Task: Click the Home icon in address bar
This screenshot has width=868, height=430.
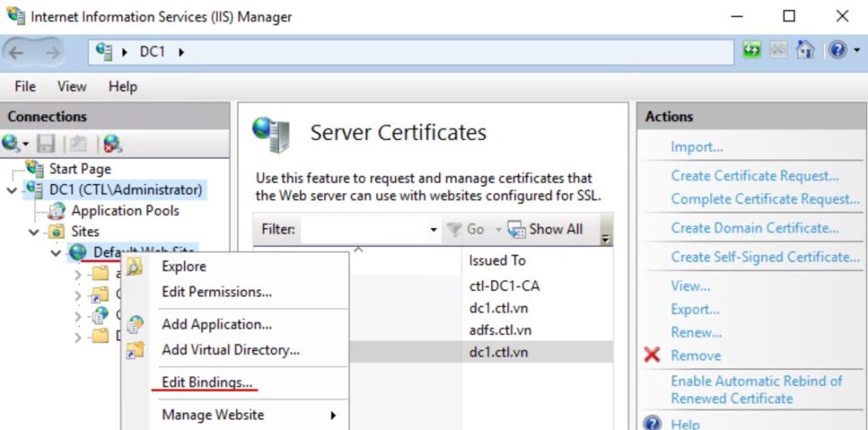Action: pos(805,51)
